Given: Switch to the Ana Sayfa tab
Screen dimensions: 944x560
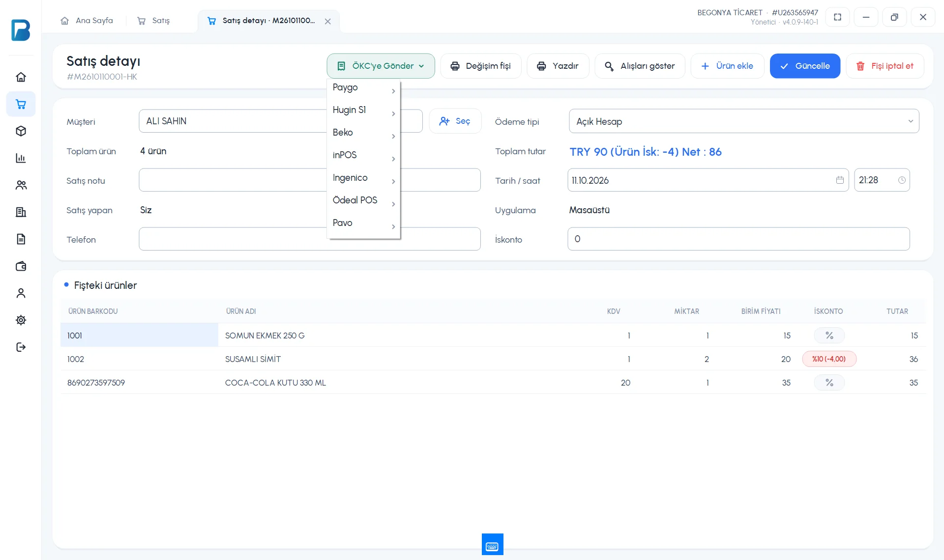Looking at the screenshot, I should 87,21.
